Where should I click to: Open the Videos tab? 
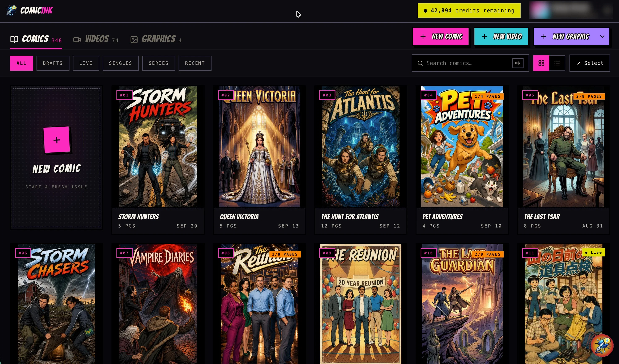[x=96, y=39]
